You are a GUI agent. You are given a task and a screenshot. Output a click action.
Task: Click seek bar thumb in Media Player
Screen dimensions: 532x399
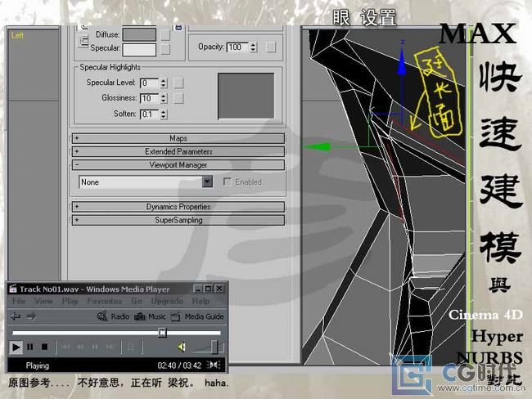[x=163, y=333]
